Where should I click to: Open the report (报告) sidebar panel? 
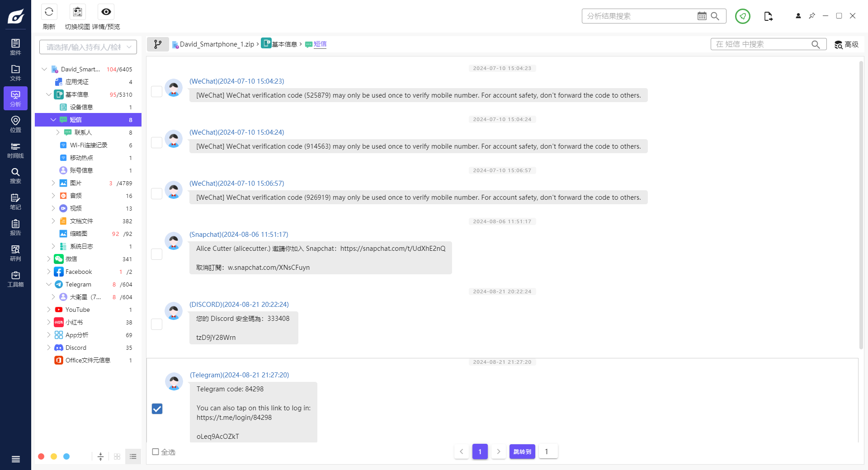click(15, 227)
